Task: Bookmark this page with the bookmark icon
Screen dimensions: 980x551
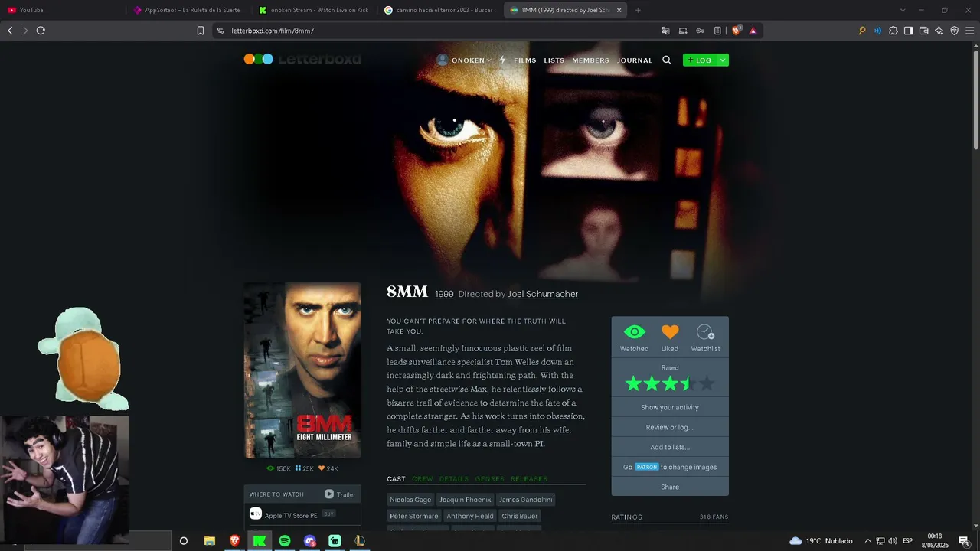Action: 201,31
